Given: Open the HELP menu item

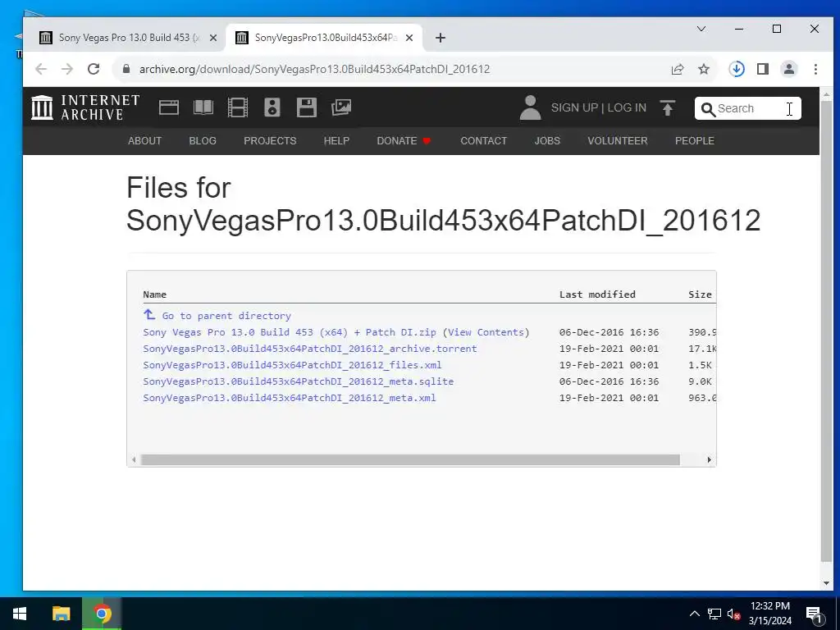Looking at the screenshot, I should (336, 141).
